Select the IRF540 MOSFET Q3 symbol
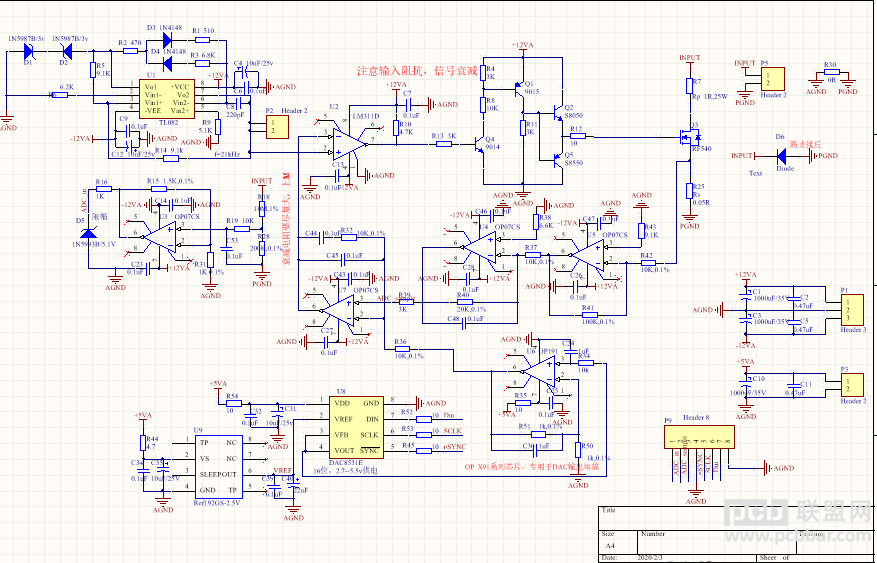 click(x=689, y=136)
